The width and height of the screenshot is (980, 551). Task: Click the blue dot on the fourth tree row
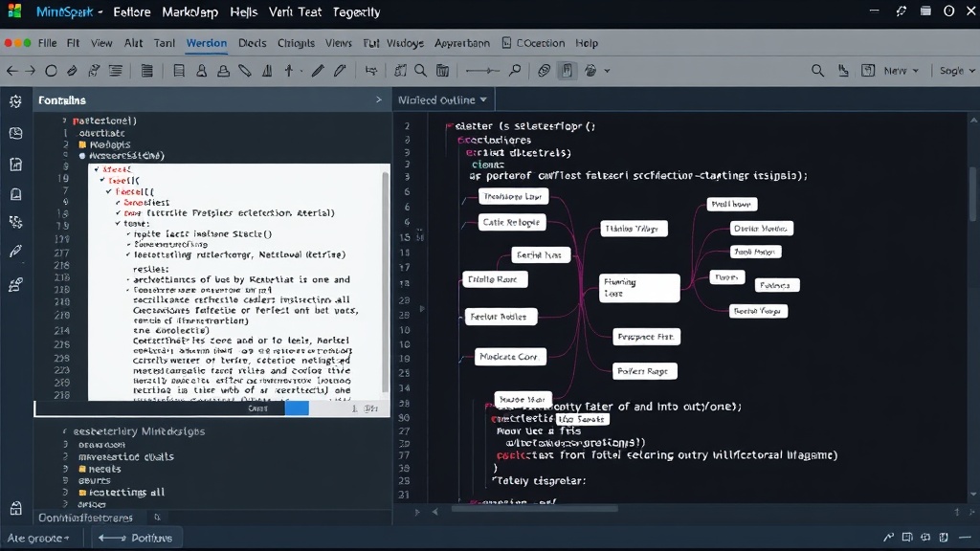82,156
